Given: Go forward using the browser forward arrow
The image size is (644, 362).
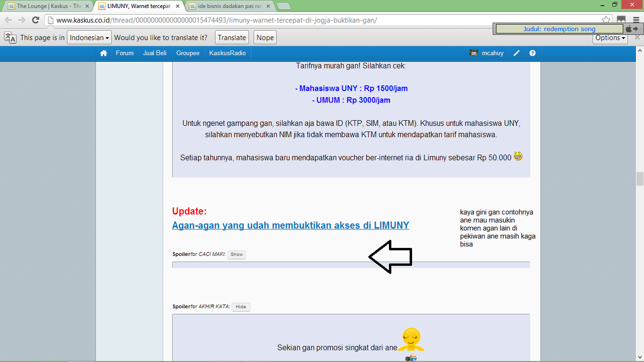Looking at the screenshot, I should pyautogui.click(x=22, y=20).
